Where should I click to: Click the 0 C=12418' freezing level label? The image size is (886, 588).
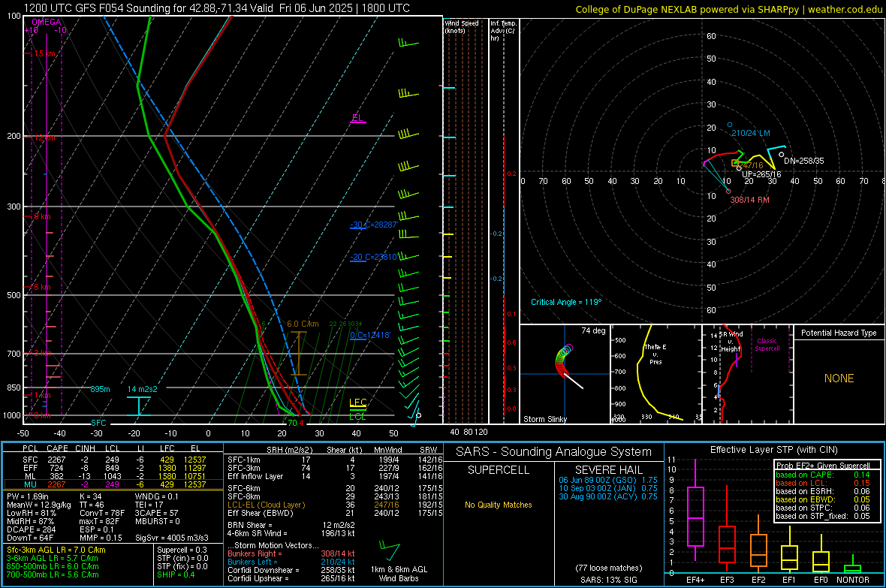[x=370, y=335]
